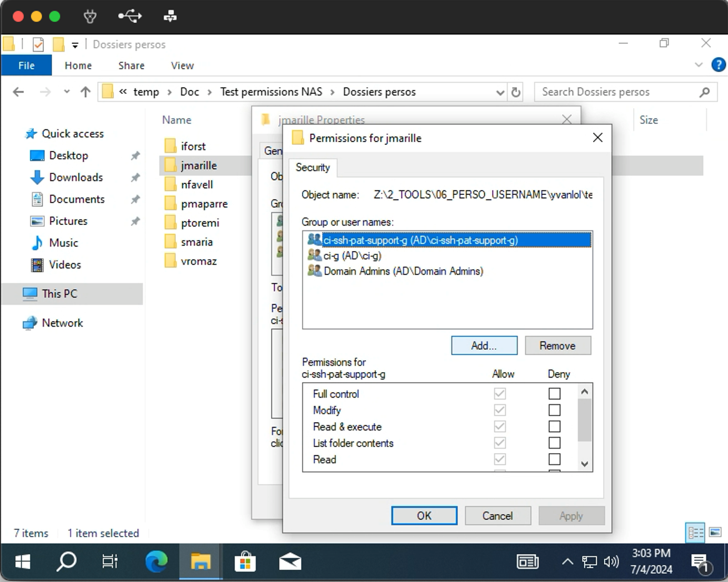The image size is (728, 582).
Task: Open the Mail app in the taskbar
Action: click(x=290, y=562)
